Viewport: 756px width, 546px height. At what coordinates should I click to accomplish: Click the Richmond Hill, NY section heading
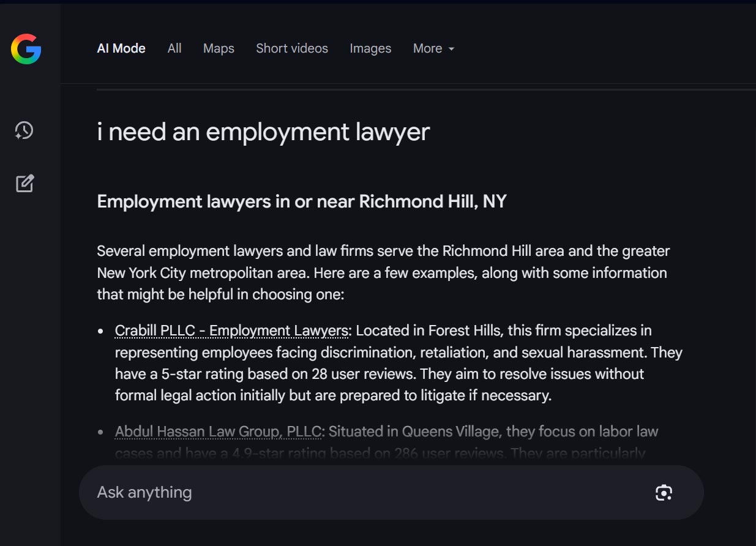tap(302, 201)
